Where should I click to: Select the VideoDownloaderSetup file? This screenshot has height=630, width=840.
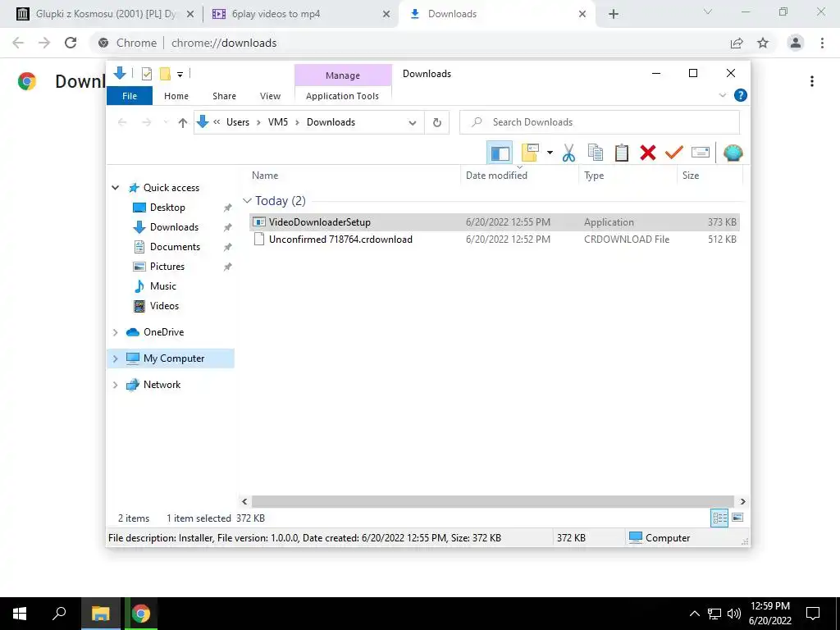coord(495,221)
